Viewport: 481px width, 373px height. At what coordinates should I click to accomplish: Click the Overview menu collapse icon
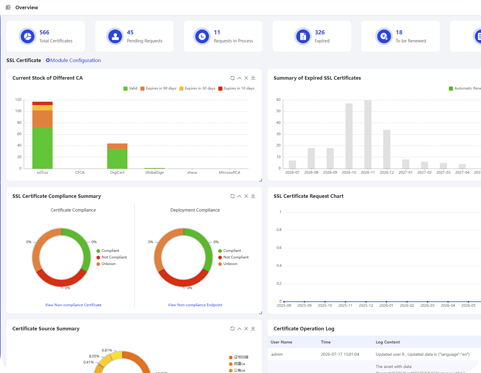(x=8, y=7)
